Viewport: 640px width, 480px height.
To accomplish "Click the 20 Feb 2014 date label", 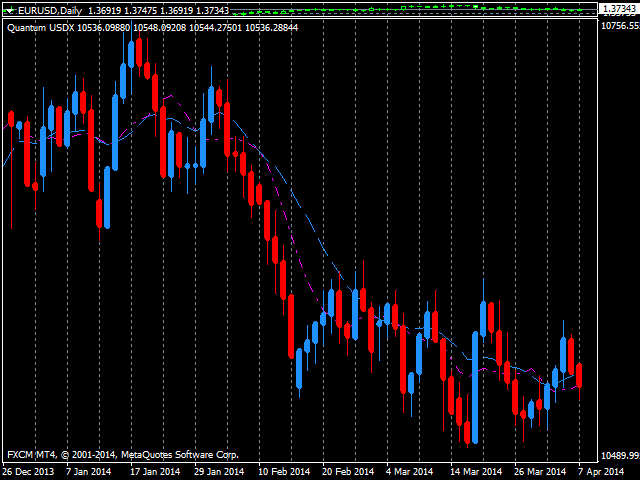I will (348, 471).
